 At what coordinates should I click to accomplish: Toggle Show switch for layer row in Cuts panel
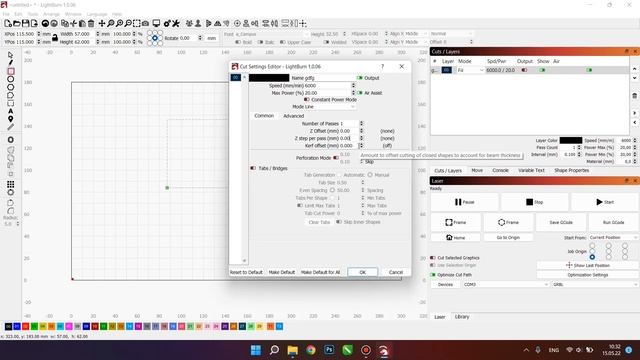(542, 70)
